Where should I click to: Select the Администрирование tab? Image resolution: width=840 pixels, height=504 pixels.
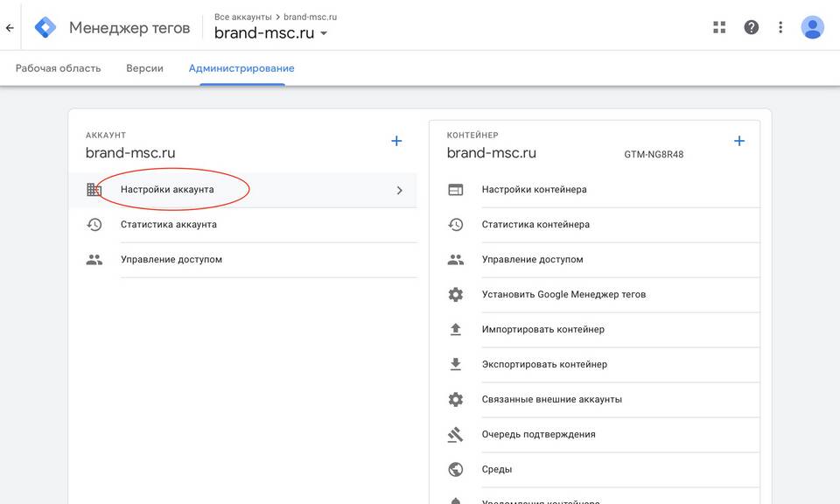(x=241, y=68)
